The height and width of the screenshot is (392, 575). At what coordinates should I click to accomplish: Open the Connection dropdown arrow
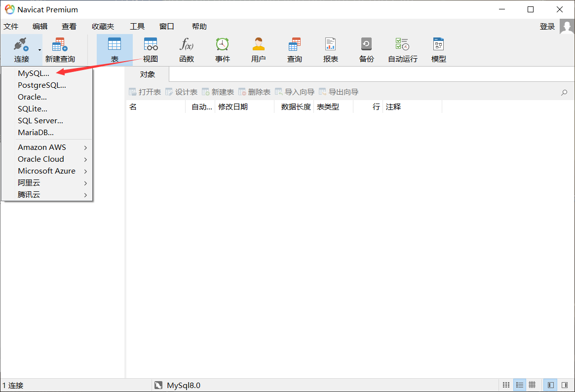pos(39,50)
